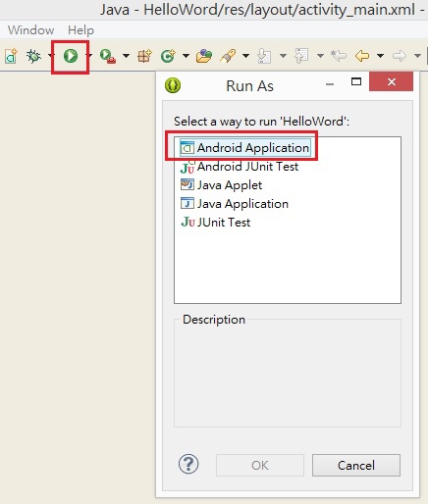Click the New Java Package icon

coord(144,56)
